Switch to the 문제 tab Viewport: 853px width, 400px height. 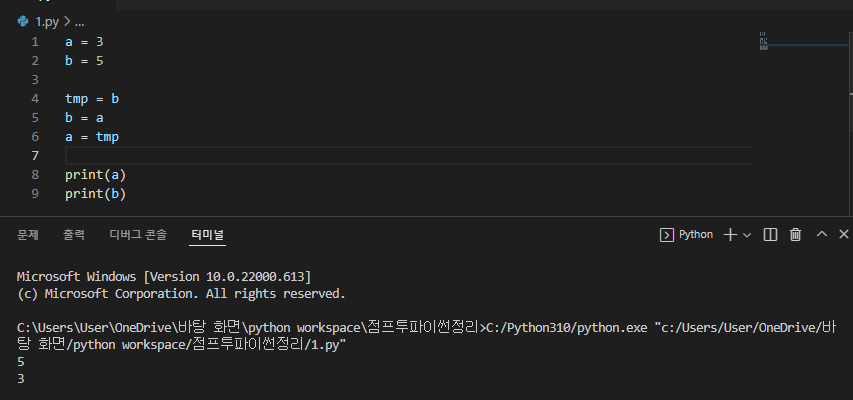point(28,235)
